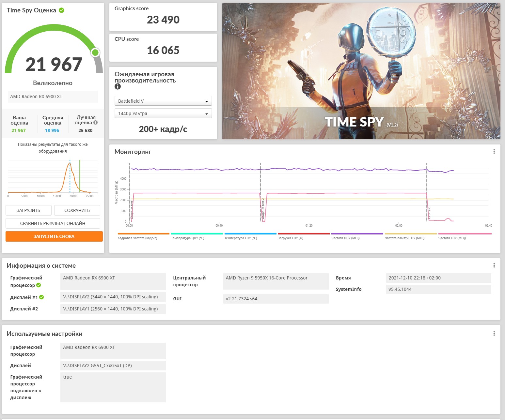
Task: Click AMD Radeon RX 6900 XT in Информация о системе
Action: pos(113,281)
